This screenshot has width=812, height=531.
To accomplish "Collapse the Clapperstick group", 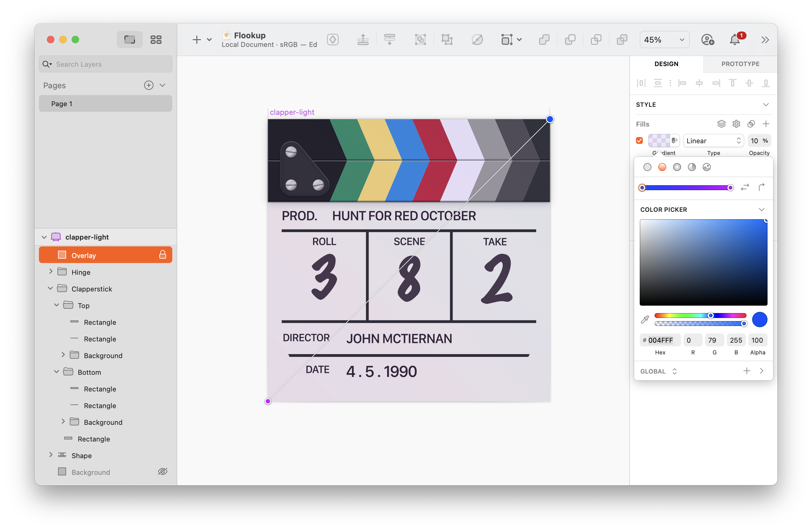I will pyautogui.click(x=51, y=288).
